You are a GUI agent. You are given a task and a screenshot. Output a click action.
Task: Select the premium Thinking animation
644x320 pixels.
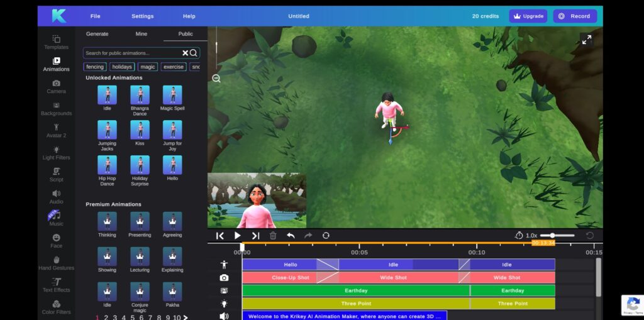click(x=107, y=221)
